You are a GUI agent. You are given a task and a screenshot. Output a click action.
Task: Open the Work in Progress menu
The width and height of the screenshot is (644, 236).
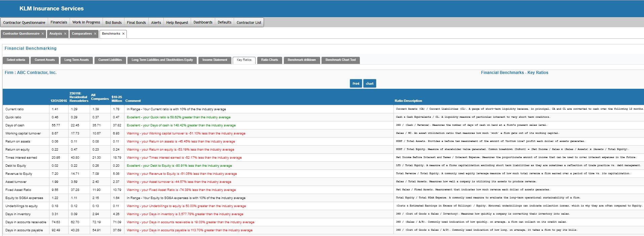(x=86, y=22)
